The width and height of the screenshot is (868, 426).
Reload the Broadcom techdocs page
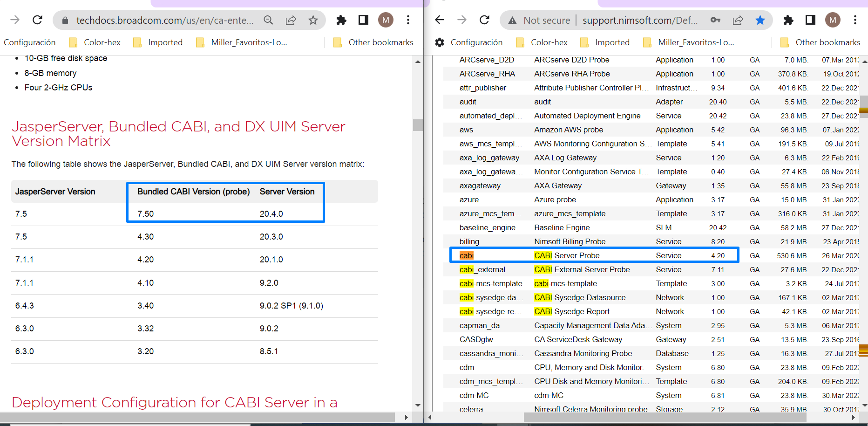point(37,20)
